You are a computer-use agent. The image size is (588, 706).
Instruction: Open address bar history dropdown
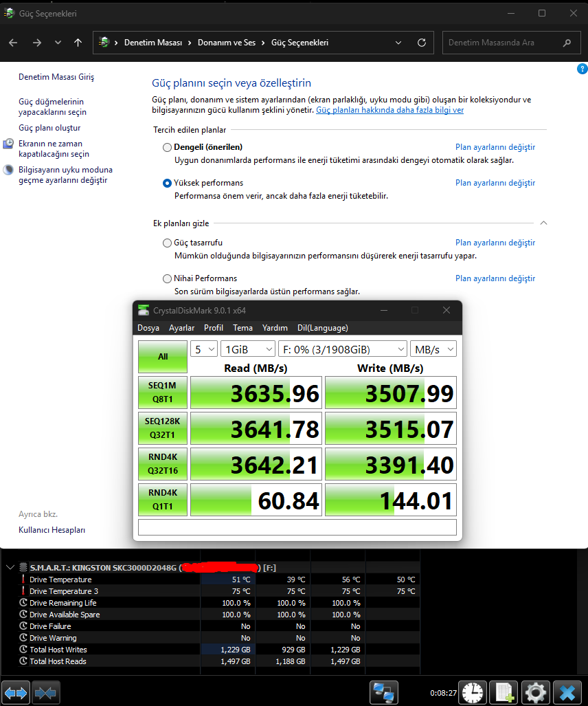pyautogui.click(x=398, y=43)
